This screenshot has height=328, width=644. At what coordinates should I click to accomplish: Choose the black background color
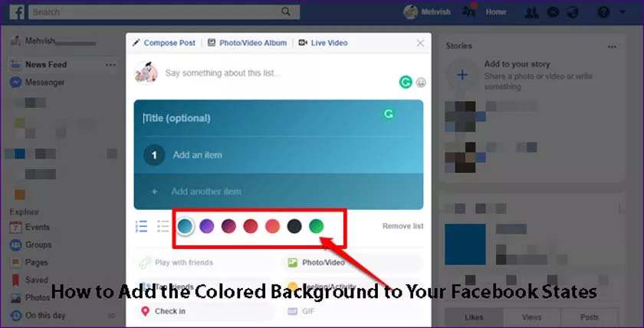tap(294, 226)
